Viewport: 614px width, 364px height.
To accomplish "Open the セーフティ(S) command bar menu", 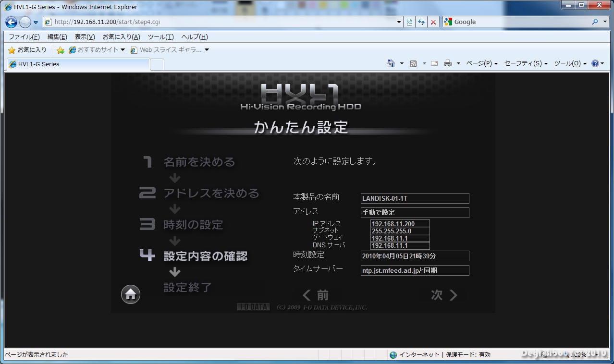I will (x=526, y=63).
